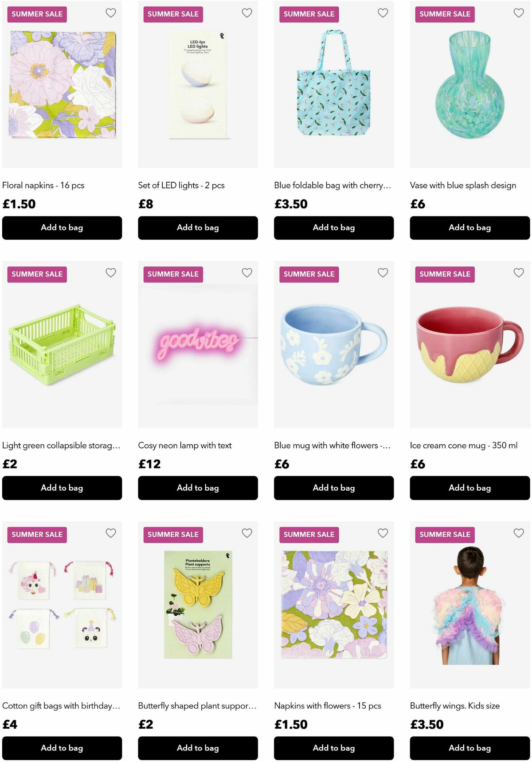Add Butterfly wings to bag
Viewport: 532px width, 762px height.
tap(470, 748)
